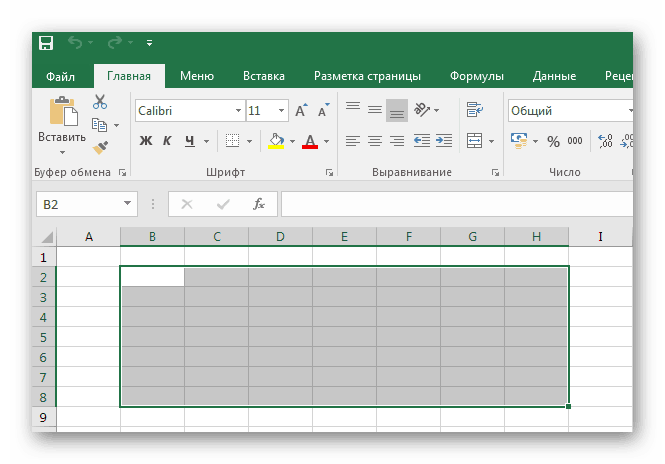This screenshot has width=665, height=464.
Task: Expand the font color palette arrow
Action: [x=327, y=141]
